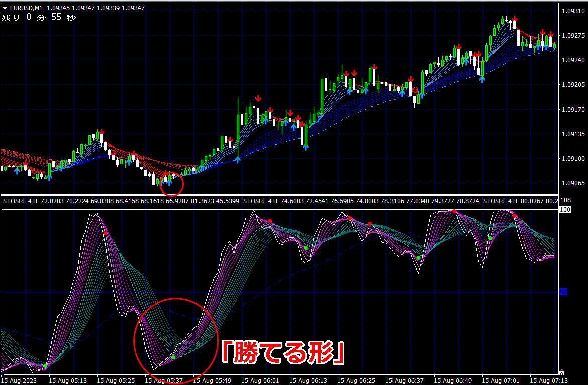Image resolution: width=588 pixels, height=385 pixels.
Task: Click the 1.09310 price axis label
Action: 573,11
